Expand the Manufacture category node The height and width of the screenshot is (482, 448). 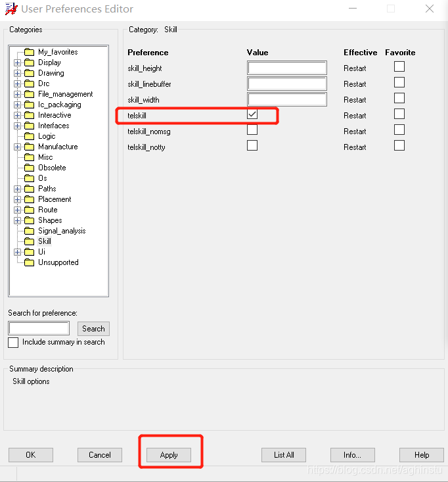click(x=18, y=147)
